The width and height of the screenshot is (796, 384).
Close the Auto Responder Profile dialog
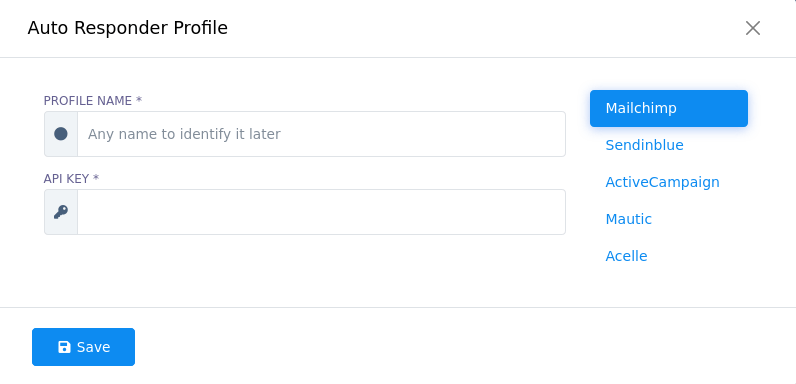753,28
